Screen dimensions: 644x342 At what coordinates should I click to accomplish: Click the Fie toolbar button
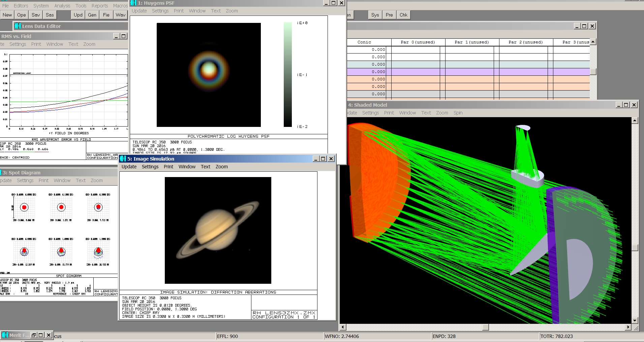[106, 15]
